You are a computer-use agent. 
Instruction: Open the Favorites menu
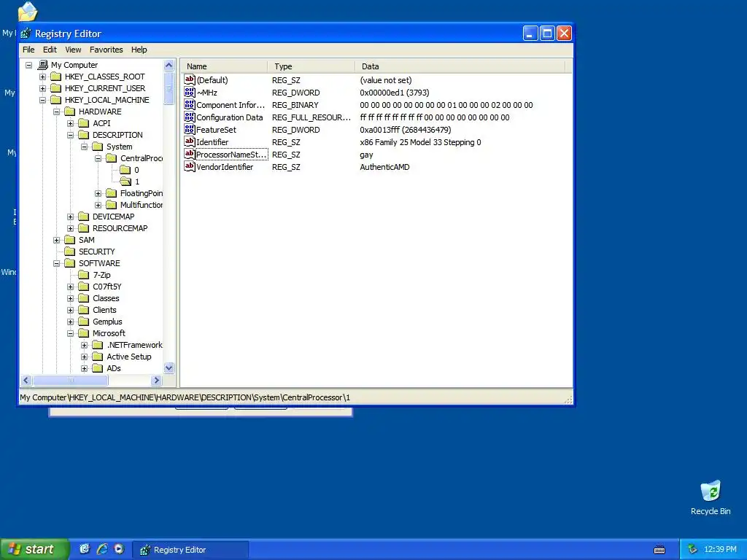[107, 50]
